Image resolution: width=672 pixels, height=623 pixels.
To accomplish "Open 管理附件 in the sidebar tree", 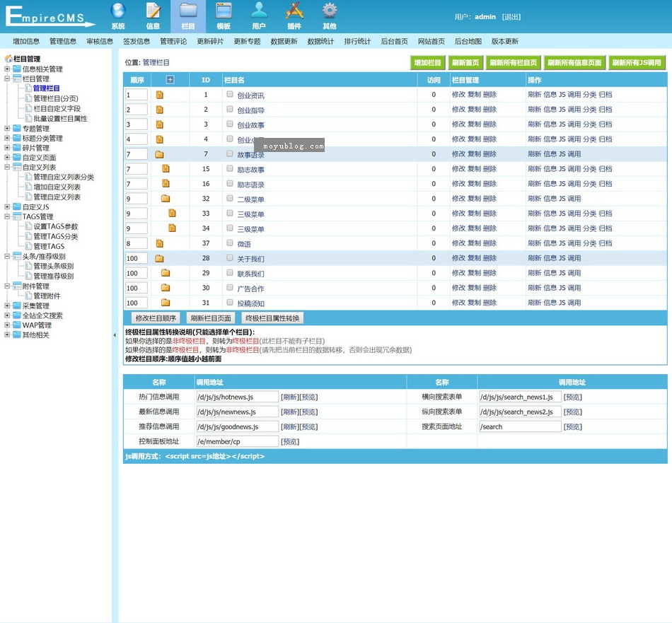I will pyautogui.click(x=47, y=296).
